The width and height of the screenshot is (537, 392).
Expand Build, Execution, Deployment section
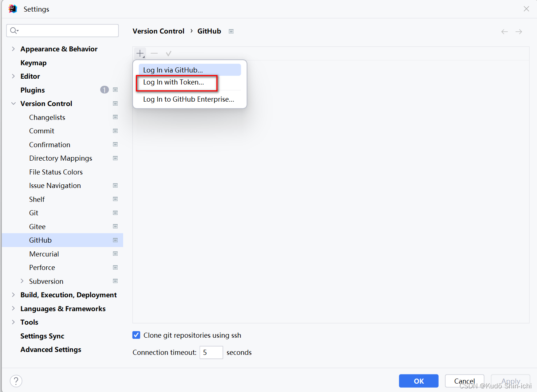point(13,295)
